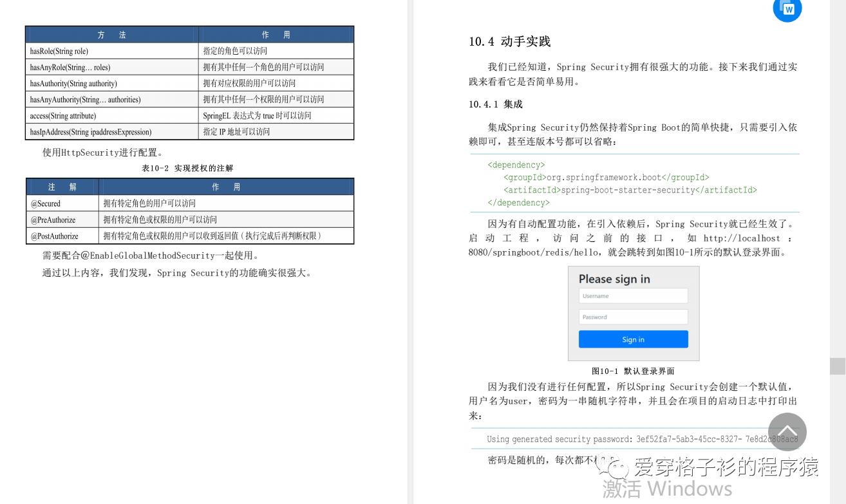Click the 'spring-boot-starter-security' artifactId line
Image resolution: width=846 pixels, height=504 pixels.
click(x=630, y=190)
